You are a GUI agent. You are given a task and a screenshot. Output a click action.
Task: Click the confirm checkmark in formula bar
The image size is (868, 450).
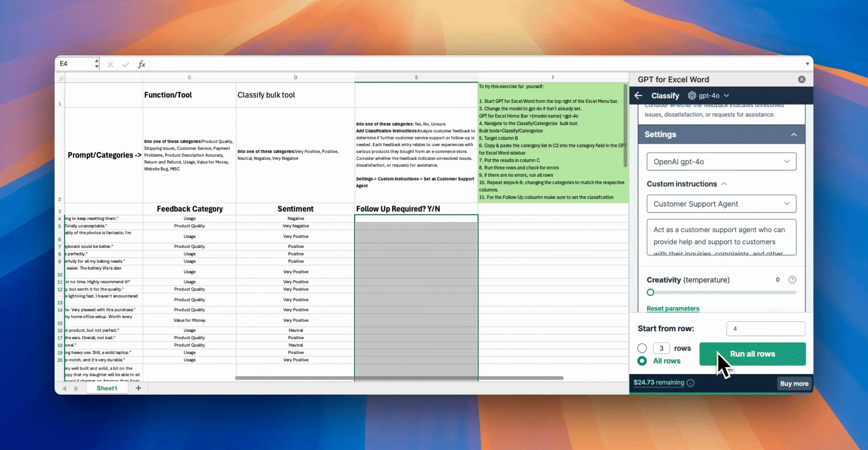(x=125, y=65)
